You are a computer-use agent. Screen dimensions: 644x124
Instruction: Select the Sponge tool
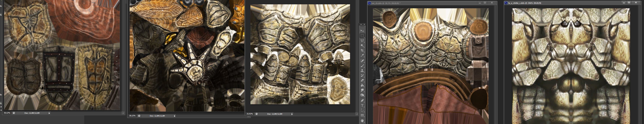click(x=362, y=95)
